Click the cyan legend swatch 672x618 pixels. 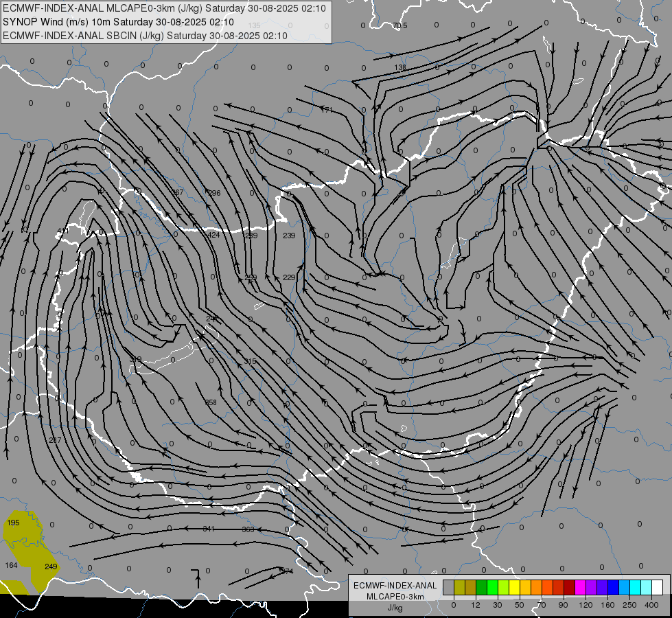[636, 587]
